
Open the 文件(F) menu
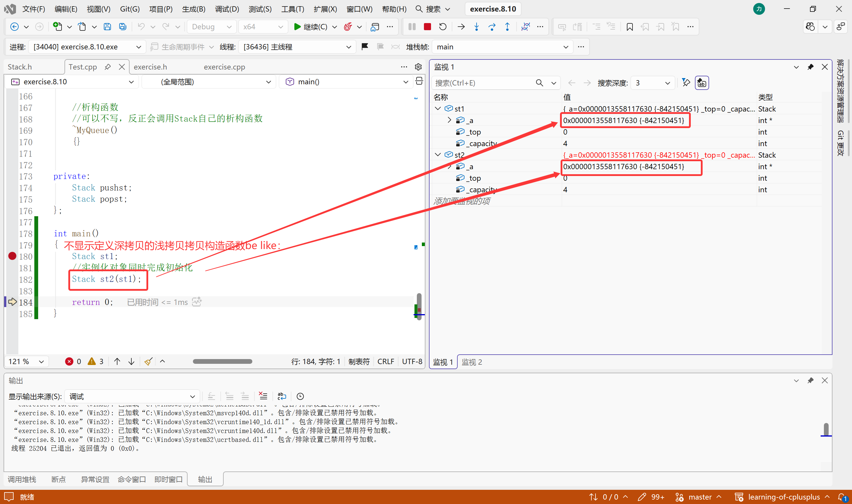[34, 9]
